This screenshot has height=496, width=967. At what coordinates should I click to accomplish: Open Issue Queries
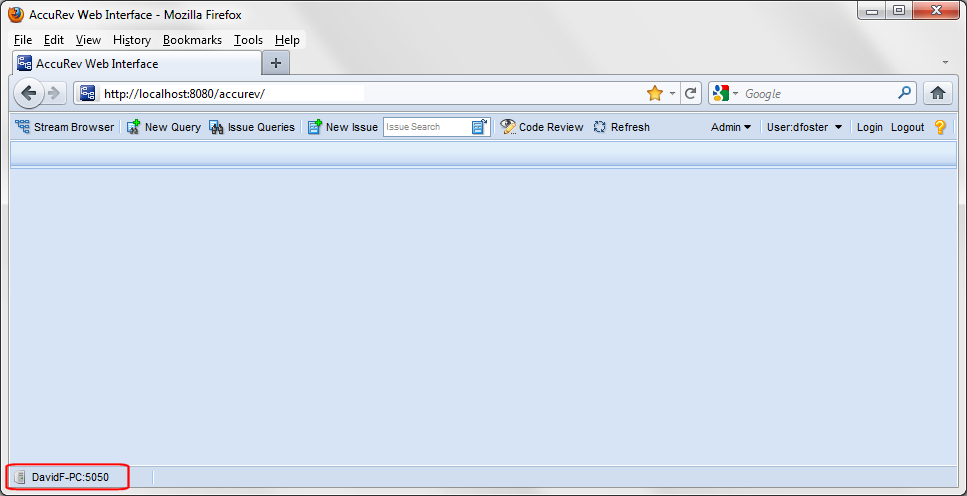252,127
